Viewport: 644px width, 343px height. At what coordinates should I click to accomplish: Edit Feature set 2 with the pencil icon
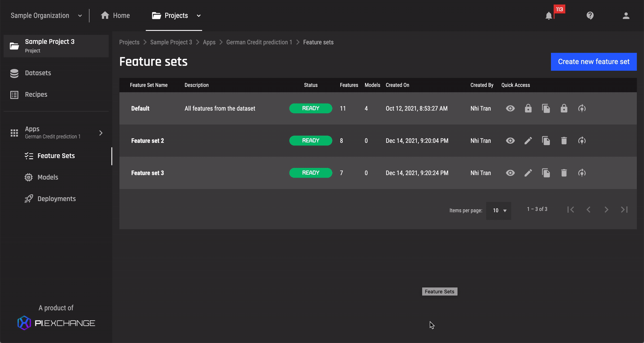click(x=528, y=141)
